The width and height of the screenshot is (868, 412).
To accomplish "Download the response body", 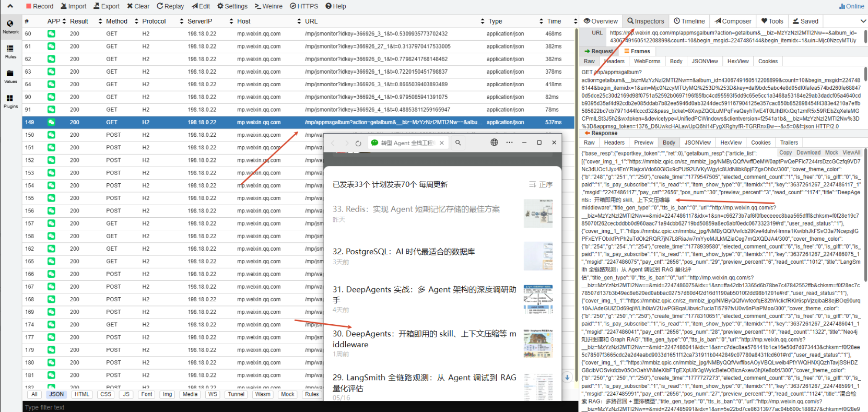I will 808,153.
